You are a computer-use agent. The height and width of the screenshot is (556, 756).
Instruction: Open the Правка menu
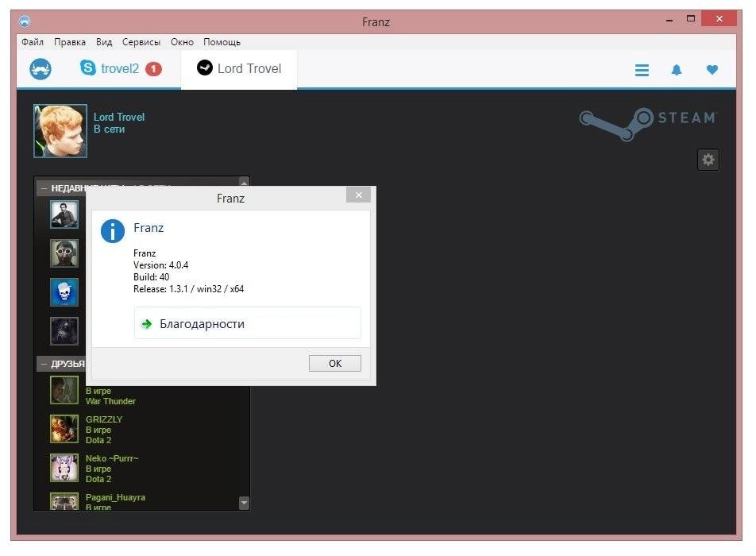click(x=69, y=42)
